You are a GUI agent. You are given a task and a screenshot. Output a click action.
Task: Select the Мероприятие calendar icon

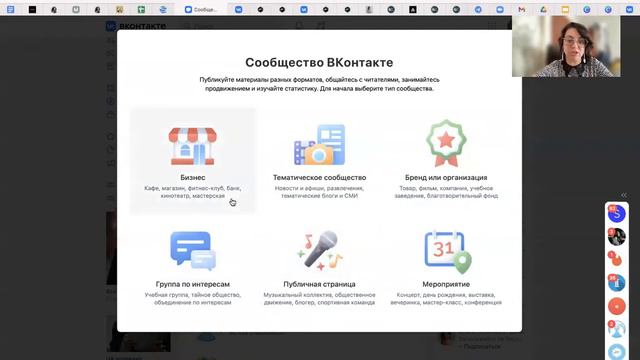coord(447,252)
